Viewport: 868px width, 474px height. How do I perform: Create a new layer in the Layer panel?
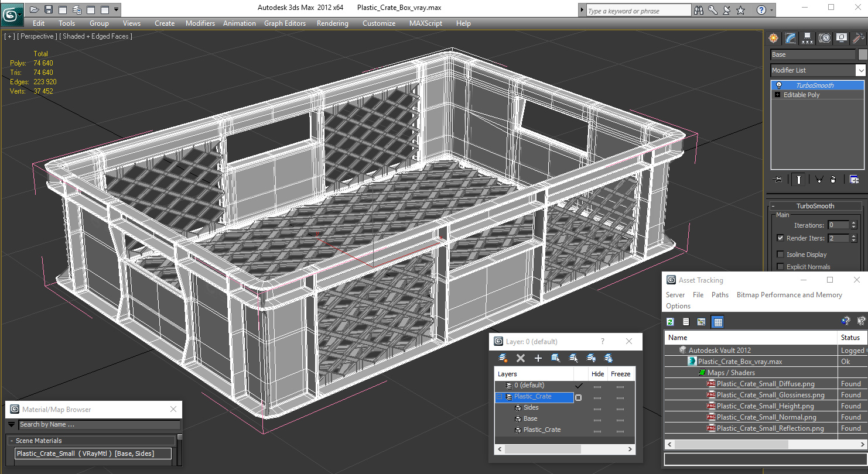[538, 358]
